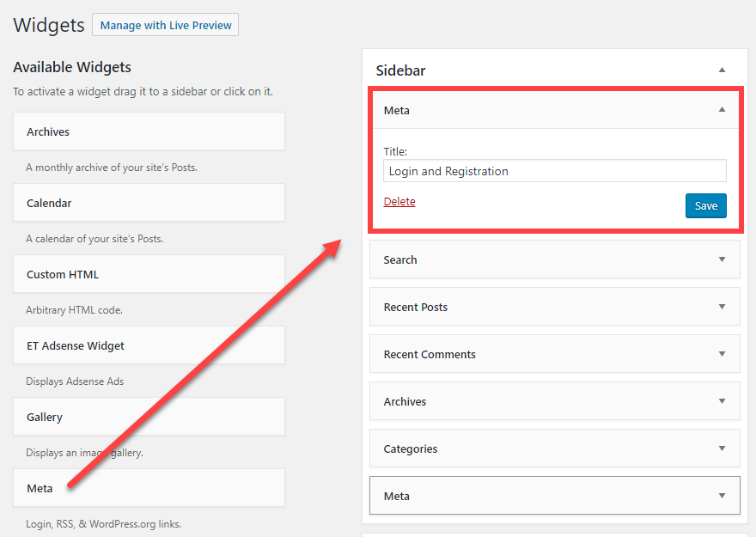Viewport: 756px width, 537px height.
Task: Select the Custom HTML widget
Action: (148, 273)
